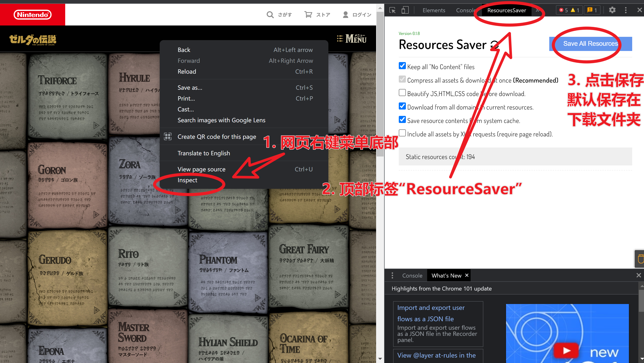
Task: Click the login user icon
Action: [345, 15]
